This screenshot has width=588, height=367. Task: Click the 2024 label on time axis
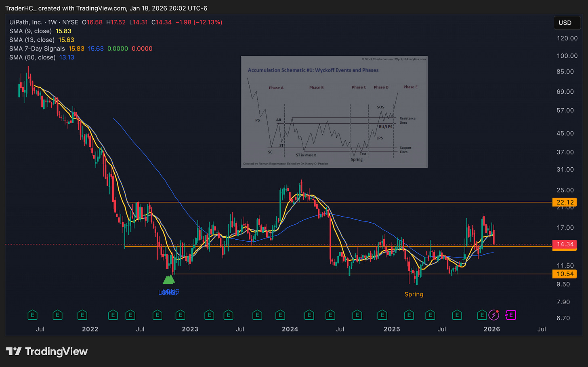tap(290, 329)
